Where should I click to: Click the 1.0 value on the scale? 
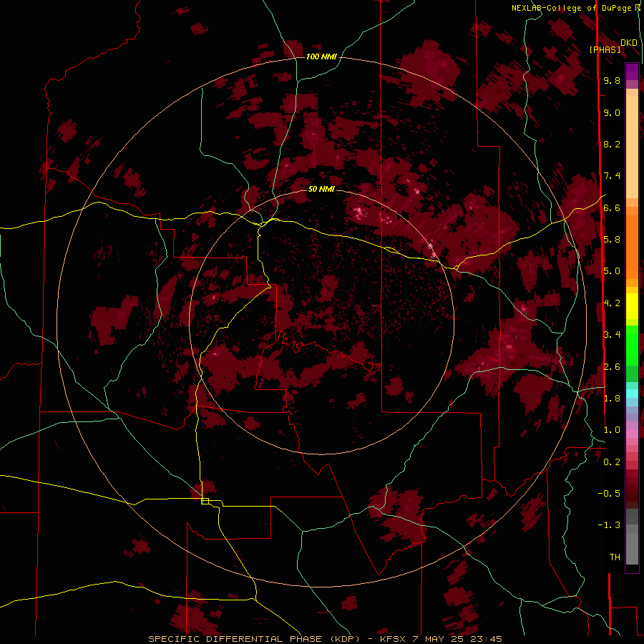[x=612, y=430]
